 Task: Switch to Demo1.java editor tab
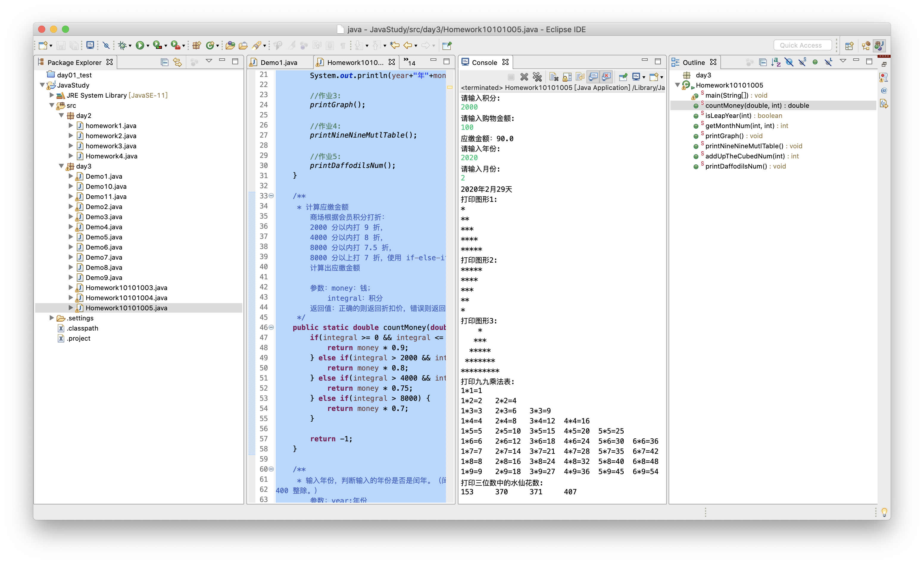279,62
